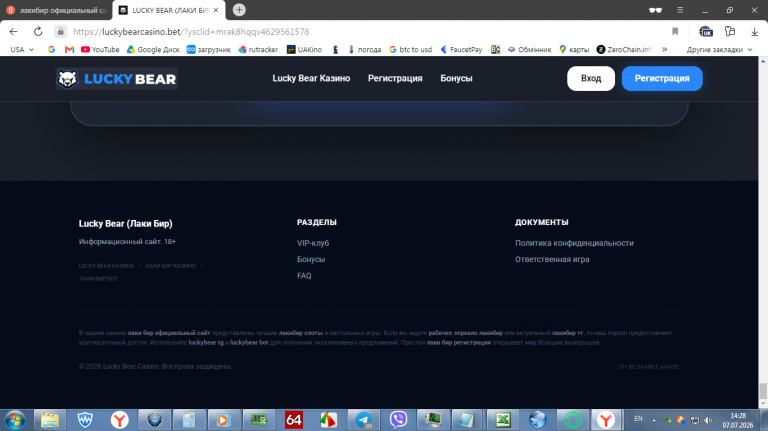Screen dimensions: 768x431
Task: Open the UK translator extension icon
Action: click(706, 32)
